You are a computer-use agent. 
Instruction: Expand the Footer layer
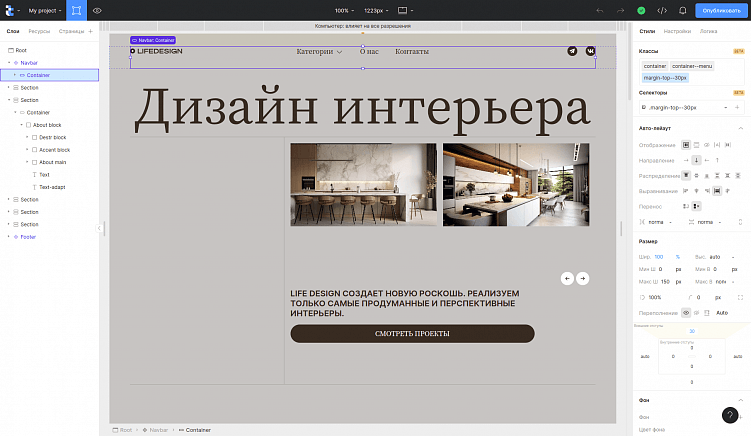coord(9,237)
